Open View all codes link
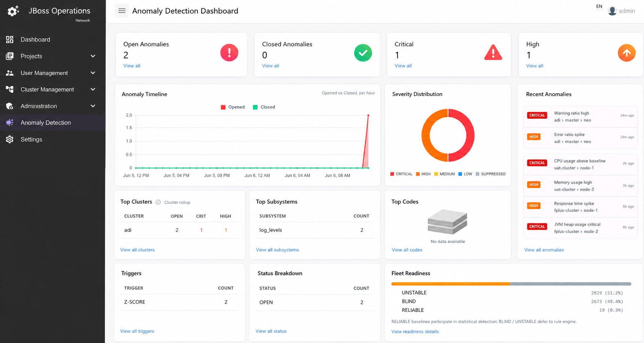 pyautogui.click(x=407, y=250)
